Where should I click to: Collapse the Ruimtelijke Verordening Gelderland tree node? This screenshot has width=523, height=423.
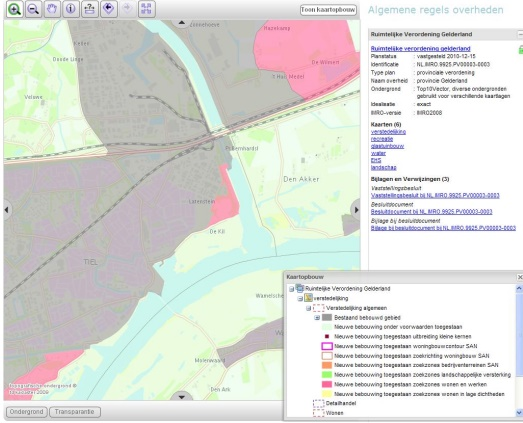292,289
